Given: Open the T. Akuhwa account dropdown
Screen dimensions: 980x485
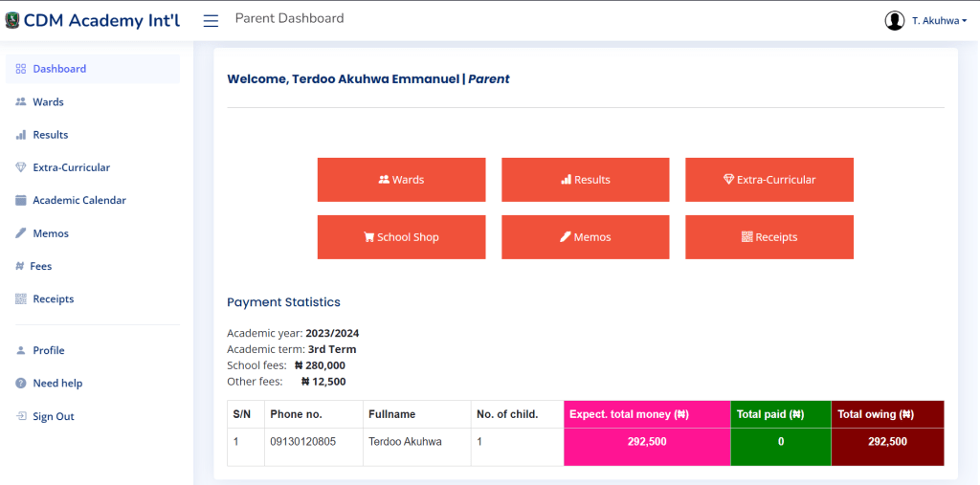Looking at the screenshot, I should pos(939,20).
